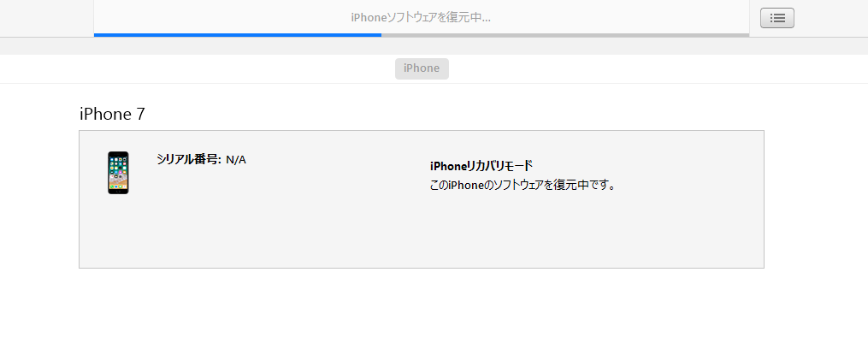Click the iPhoneソフトウェアを復元中... status text
The image size is (868, 355).
(421, 18)
